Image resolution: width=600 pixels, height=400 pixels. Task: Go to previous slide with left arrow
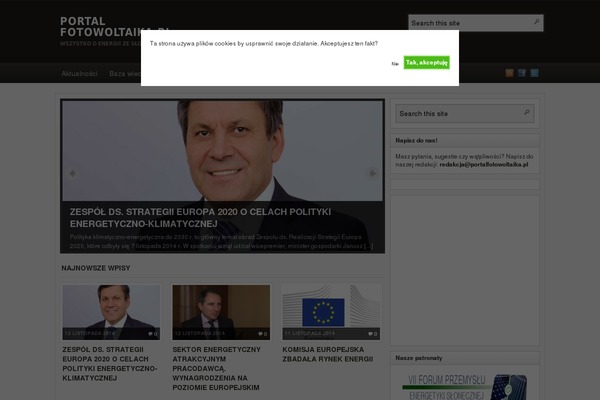pyautogui.click(x=72, y=173)
